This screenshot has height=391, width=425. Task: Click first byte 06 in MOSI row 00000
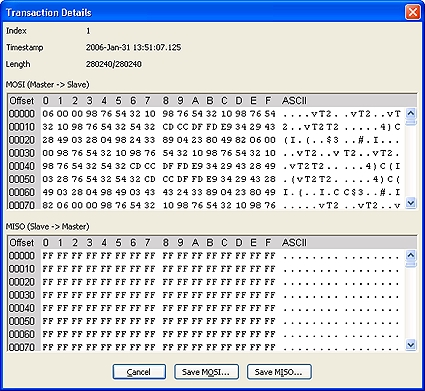[x=48, y=114]
